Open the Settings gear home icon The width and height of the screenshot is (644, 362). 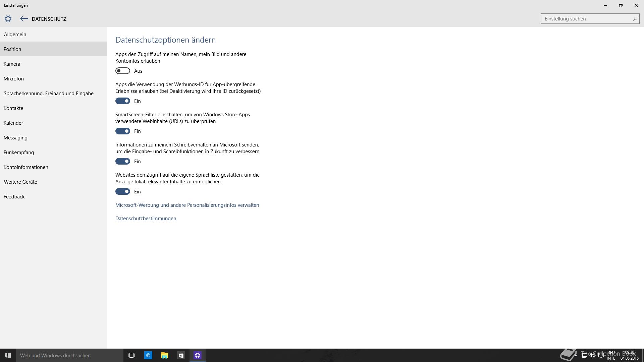8,19
